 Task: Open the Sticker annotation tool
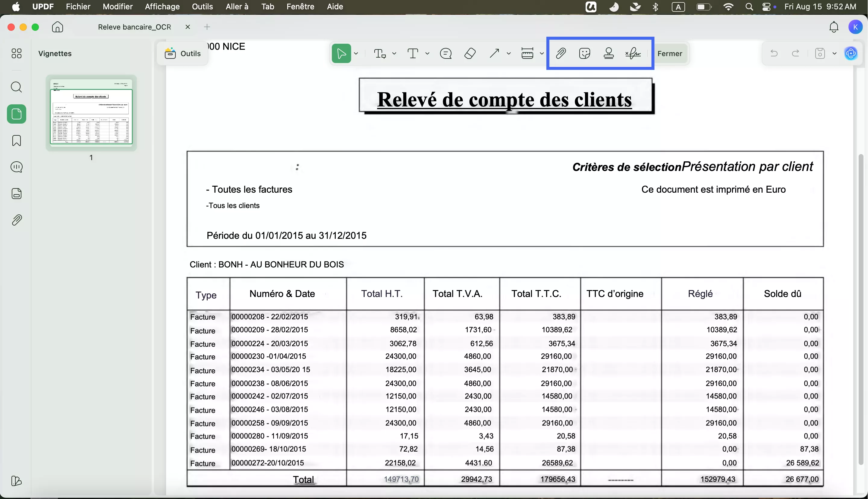click(585, 53)
